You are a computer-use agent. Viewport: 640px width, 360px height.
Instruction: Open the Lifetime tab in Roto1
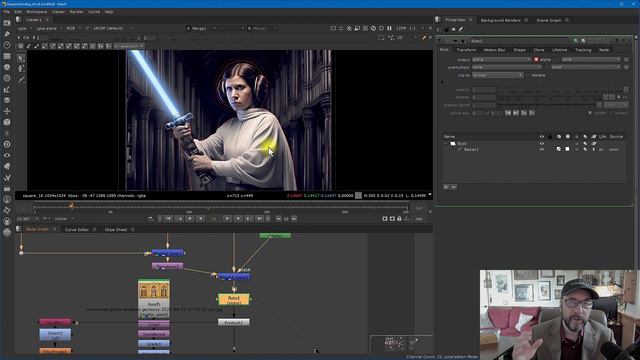(x=559, y=50)
